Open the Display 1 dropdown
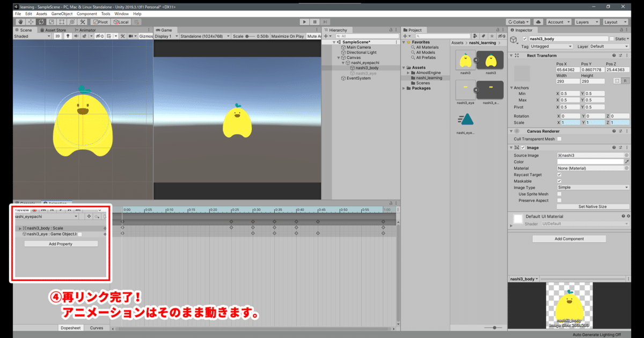This screenshot has width=644, height=338. point(165,36)
